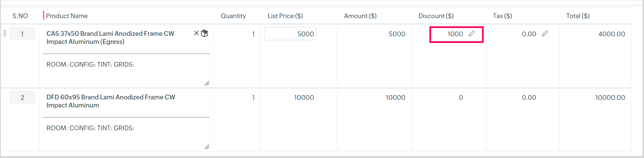The width and height of the screenshot is (644, 158).
Task: Click the quantity value in row 1
Action: click(x=253, y=34)
